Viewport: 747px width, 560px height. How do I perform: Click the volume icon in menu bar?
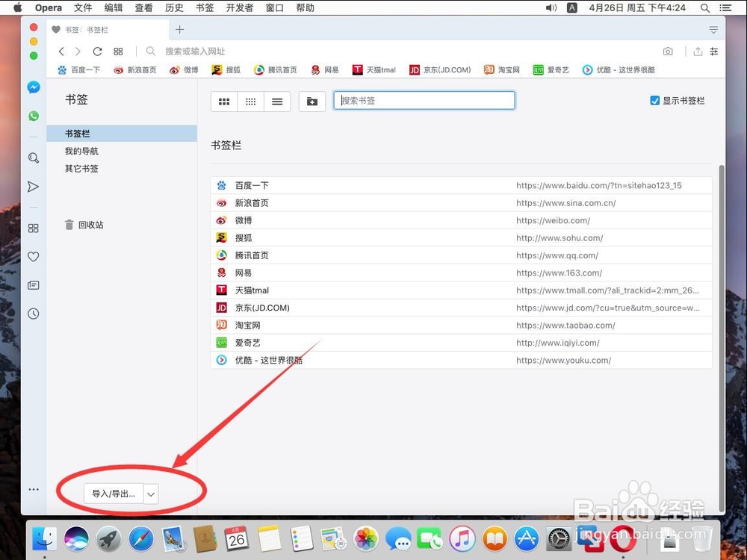[551, 7]
